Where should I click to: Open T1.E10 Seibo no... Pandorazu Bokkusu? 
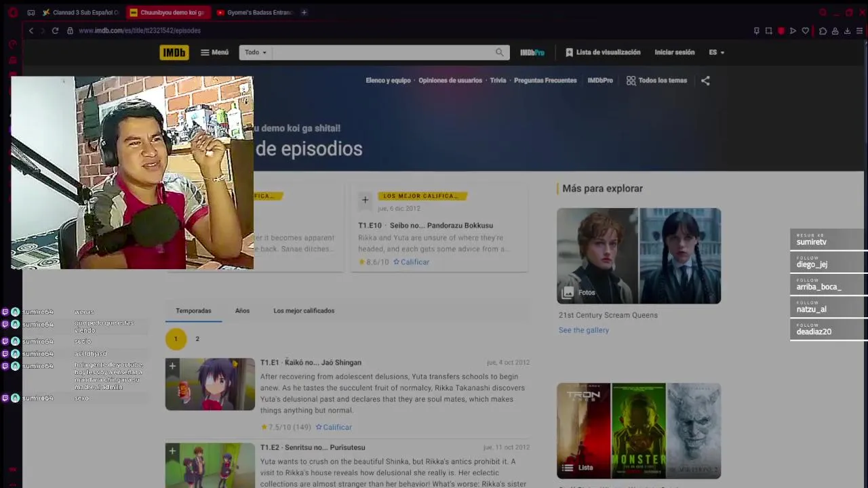(x=425, y=225)
